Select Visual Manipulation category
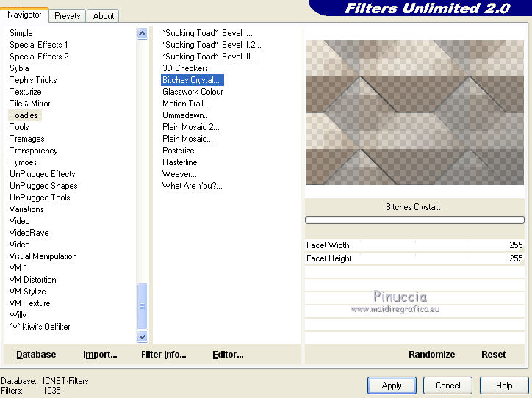The image size is (532, 398). pos(43,256)
